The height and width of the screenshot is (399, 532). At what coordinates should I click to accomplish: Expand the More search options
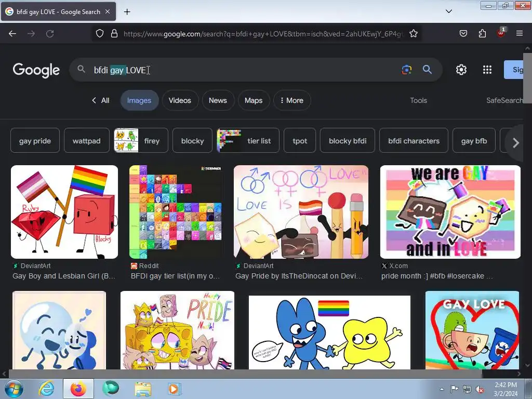click(292, 100)
